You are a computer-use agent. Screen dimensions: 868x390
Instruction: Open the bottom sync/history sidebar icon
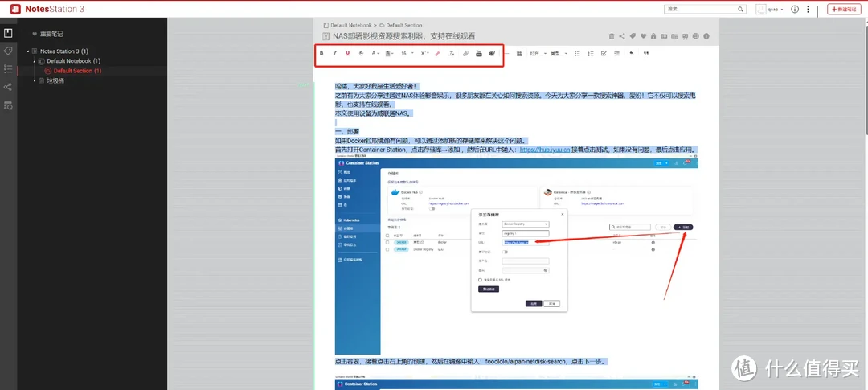[x=8, y=105]
